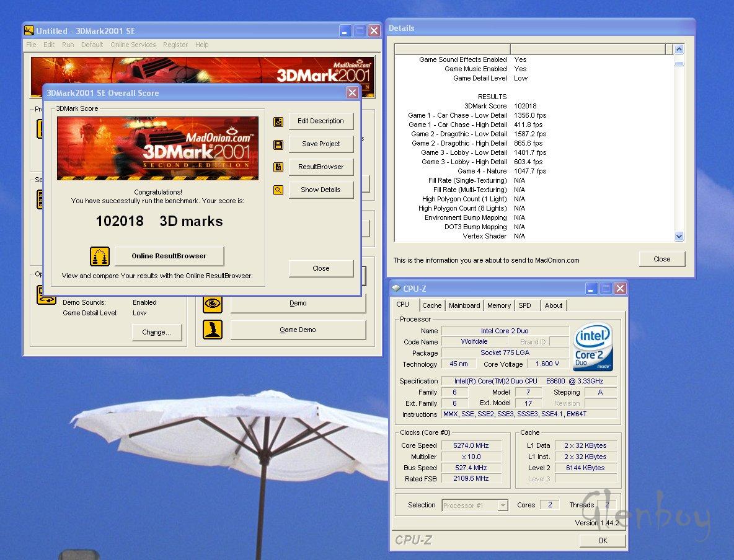Click the Details list scroll up arrow
This screenshot has height=560, width=734.
click(x=679, y=50)
